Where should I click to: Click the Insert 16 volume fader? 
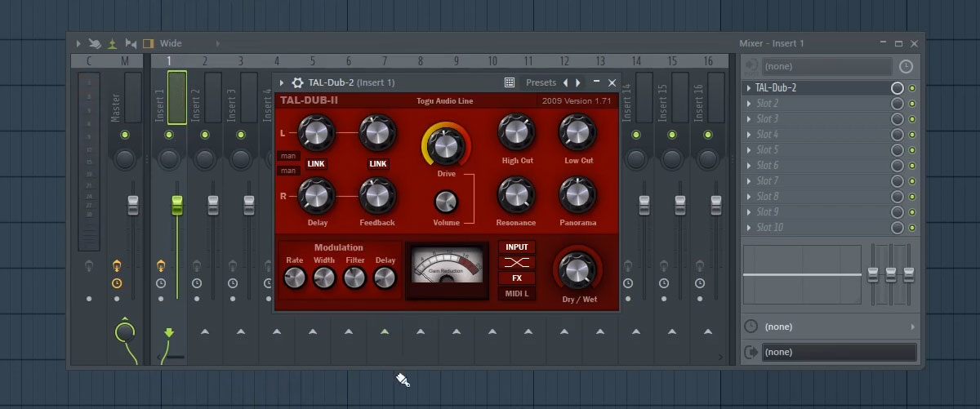coord(716,205)
